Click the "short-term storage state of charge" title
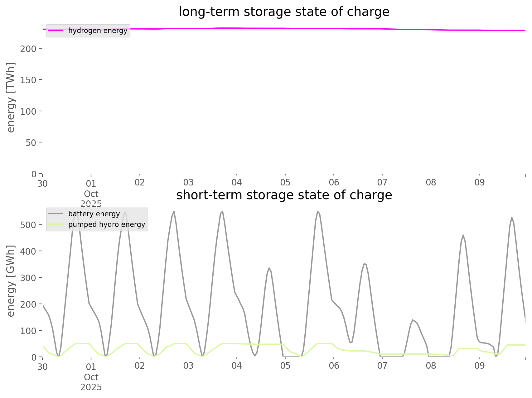532x398 pixels. (284, 195)
